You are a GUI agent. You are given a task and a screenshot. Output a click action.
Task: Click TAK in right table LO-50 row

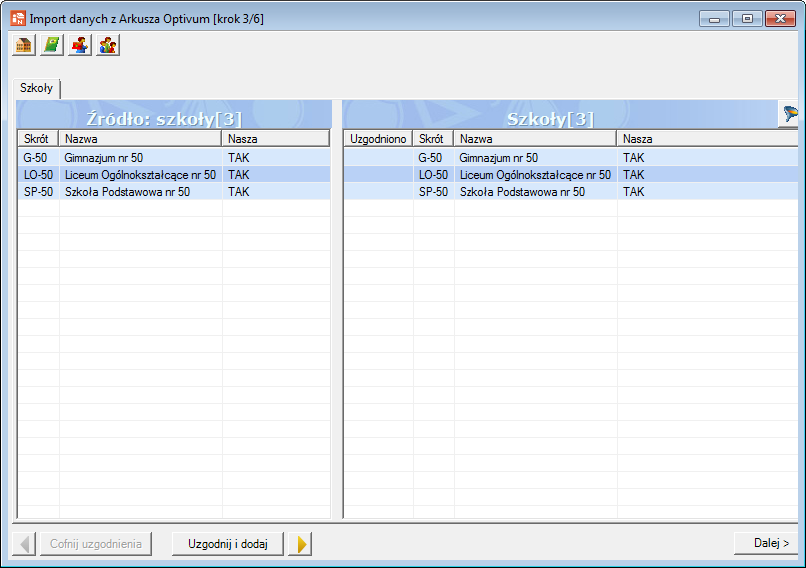pos(633,175)
